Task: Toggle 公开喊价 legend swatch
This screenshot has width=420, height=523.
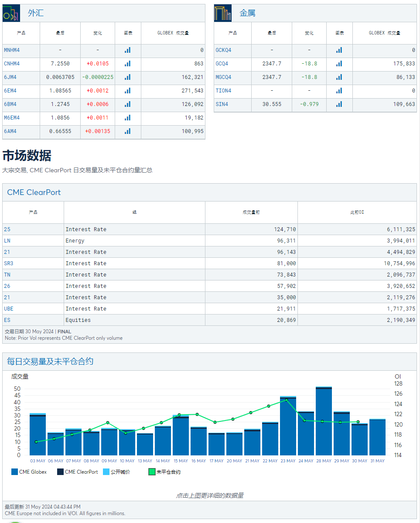Action: pos(106,472)
